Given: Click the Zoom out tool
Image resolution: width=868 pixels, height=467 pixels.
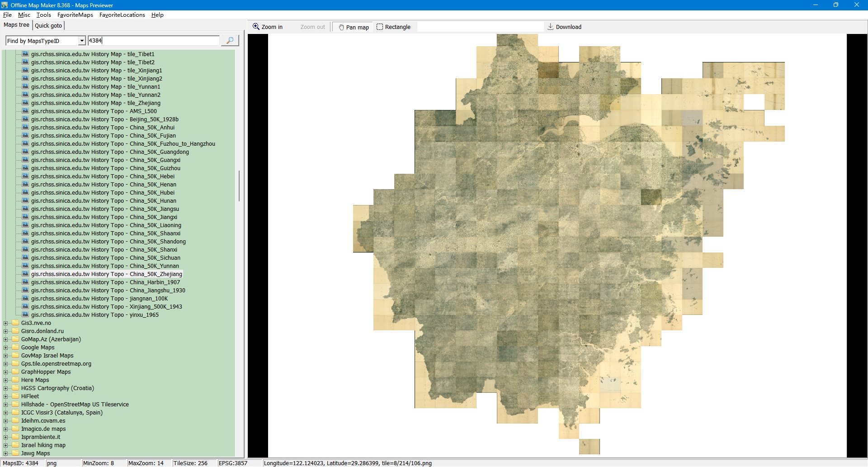Looking at the screenshot, I should point(312,27).
